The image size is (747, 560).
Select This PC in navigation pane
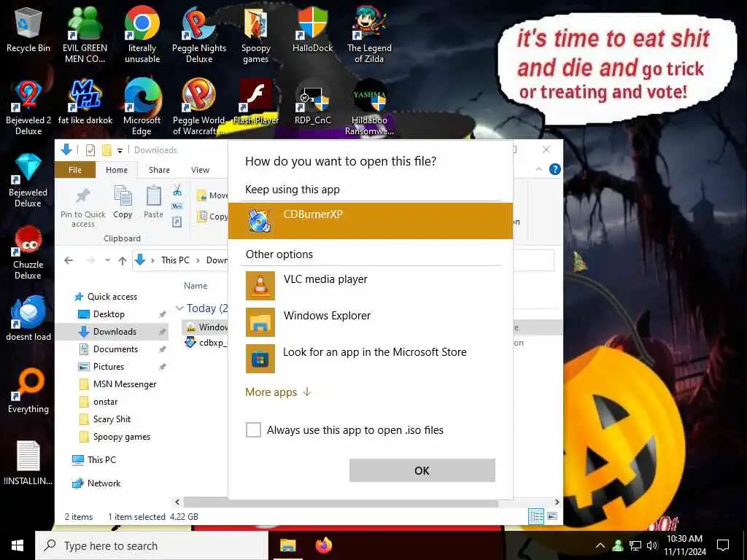coord(94,460)
